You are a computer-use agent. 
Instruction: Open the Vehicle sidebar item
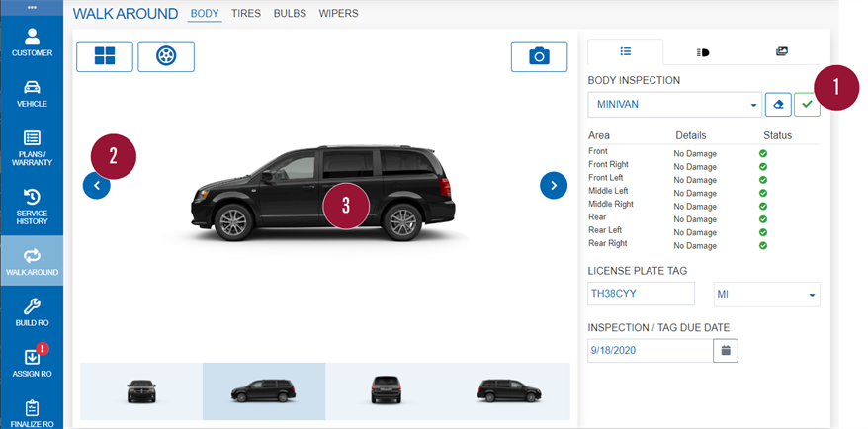click(x=32, y=94)
